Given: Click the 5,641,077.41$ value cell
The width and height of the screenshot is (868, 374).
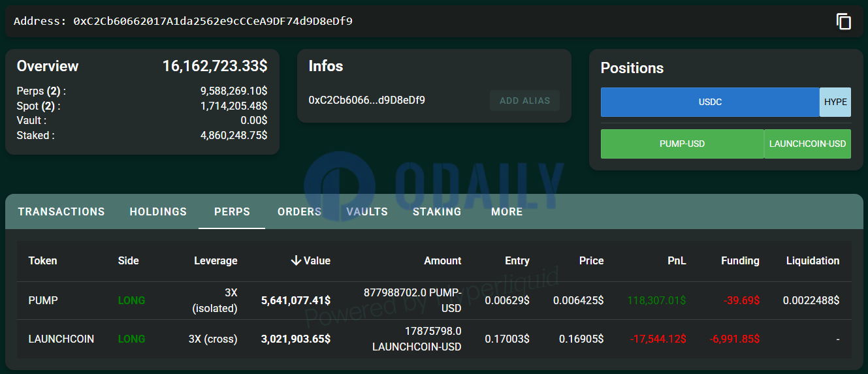Looking at the screenshot, I should click(x=295, y=300).
